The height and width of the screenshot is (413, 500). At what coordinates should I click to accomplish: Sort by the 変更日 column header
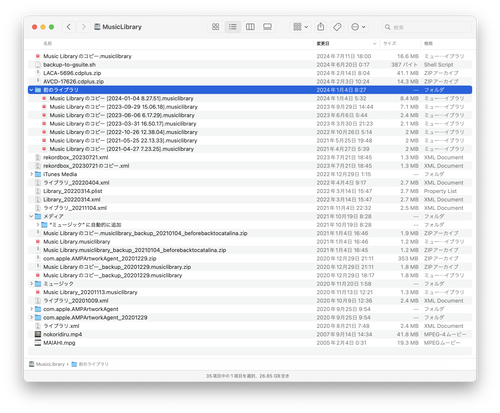coord(323,43)
